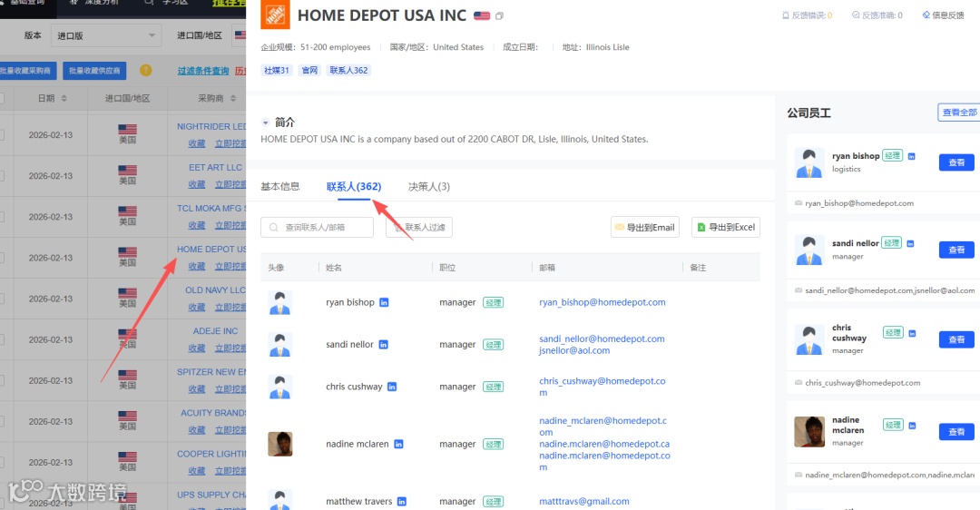
Task: Click 批量收藏采购商 button in background list
Action: click(26, 71)
